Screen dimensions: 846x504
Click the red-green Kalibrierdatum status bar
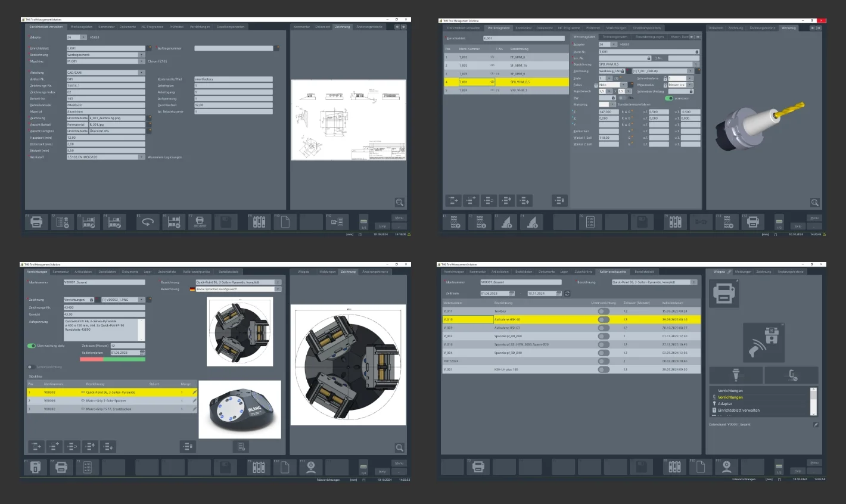113,359
